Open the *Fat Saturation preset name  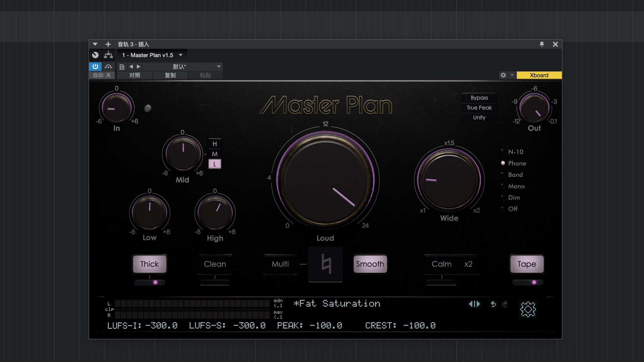(337, 304)
